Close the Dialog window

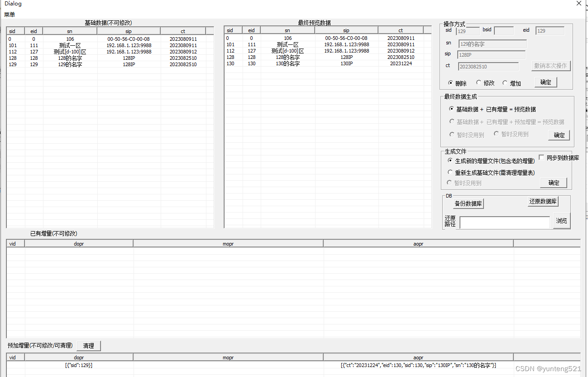click(x=579, y=3)
